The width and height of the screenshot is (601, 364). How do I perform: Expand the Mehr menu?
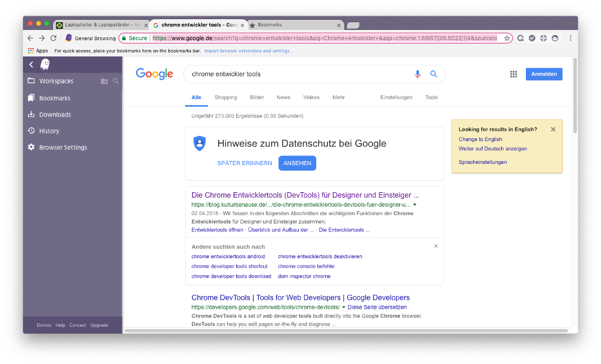click(x=338, y=97)
